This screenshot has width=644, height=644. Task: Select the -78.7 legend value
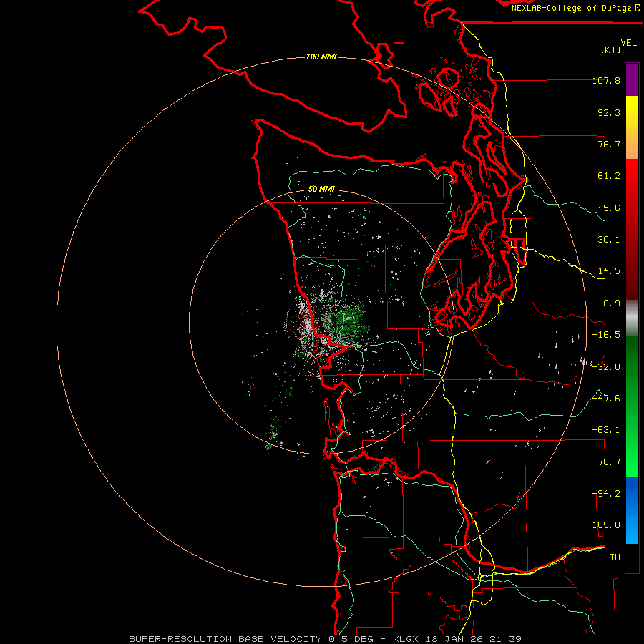pos(606,462)
